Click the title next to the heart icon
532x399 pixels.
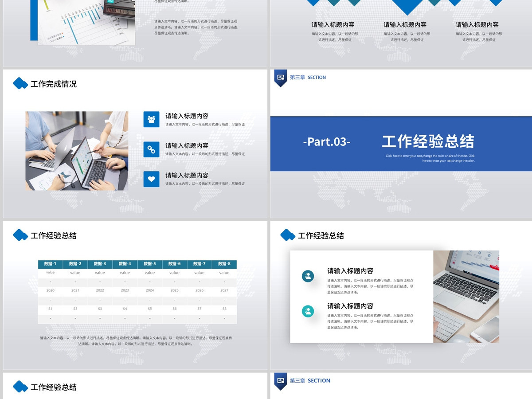click(x=187, y=176)
